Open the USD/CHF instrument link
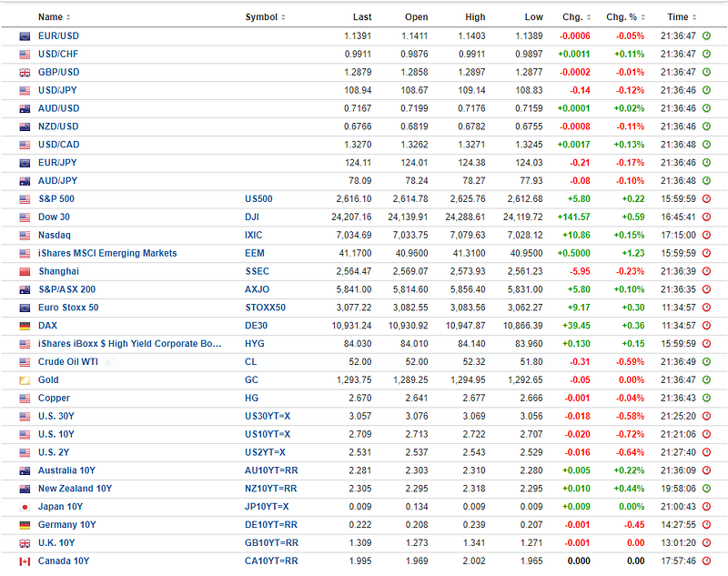This screenshot has width=728, height=576. [58, 55]
